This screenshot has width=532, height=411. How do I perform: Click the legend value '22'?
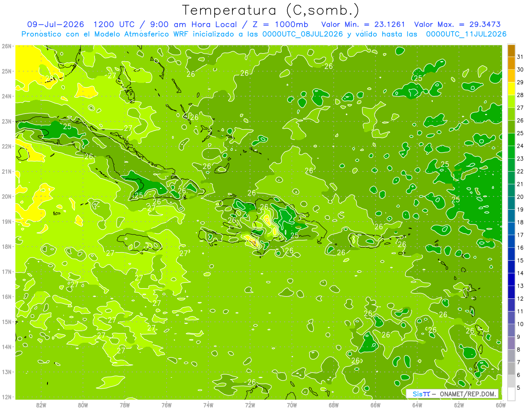pos(520,172)
